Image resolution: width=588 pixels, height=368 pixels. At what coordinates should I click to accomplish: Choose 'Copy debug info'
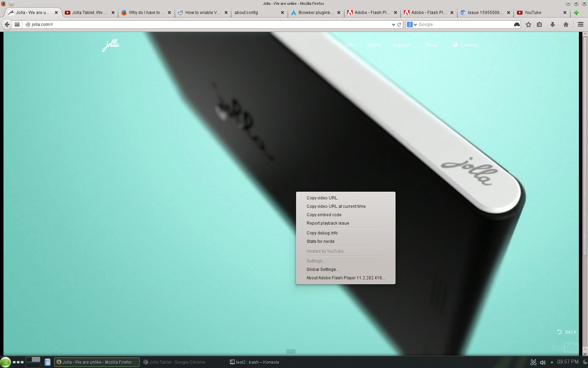click(x=346, y=233)
